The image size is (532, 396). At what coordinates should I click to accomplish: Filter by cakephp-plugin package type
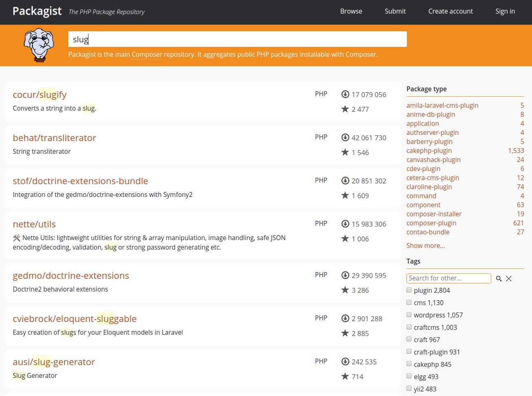point(429,151)
